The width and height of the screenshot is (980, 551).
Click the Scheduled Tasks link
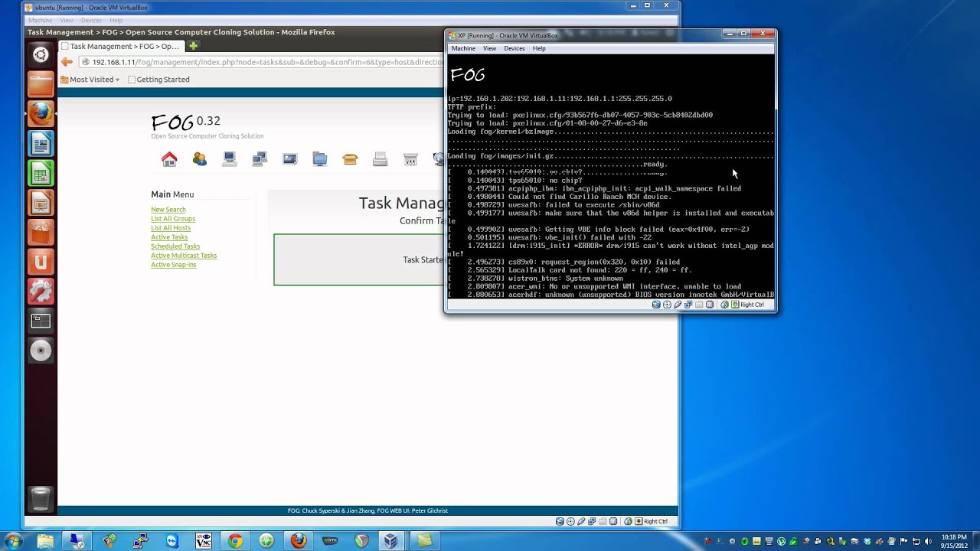point(175,246)
